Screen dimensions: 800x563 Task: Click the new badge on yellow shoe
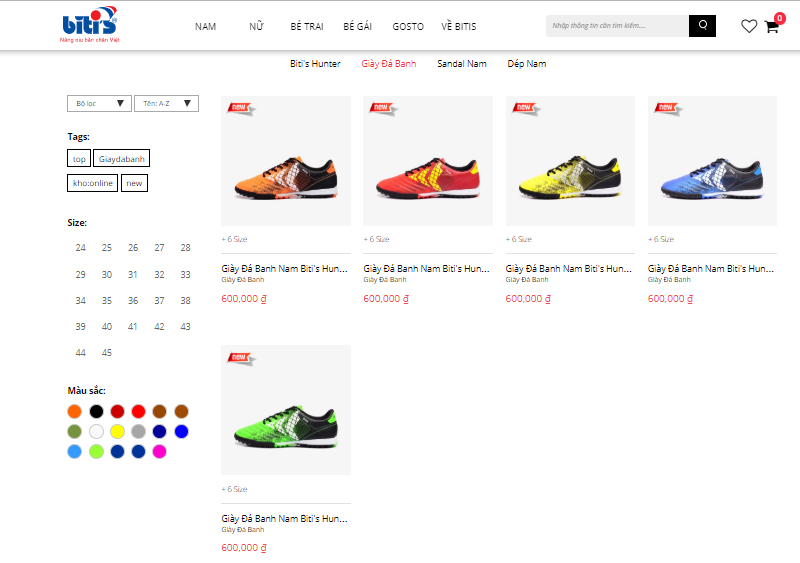point(526,108)
